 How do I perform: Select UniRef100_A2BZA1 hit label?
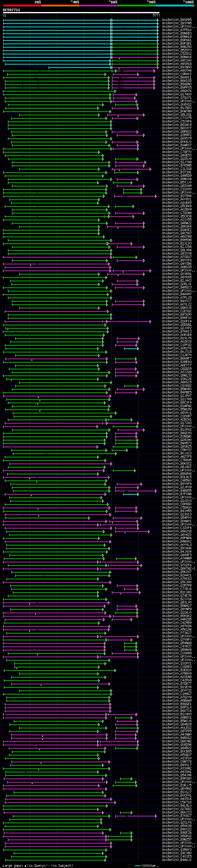pos(177,419)
